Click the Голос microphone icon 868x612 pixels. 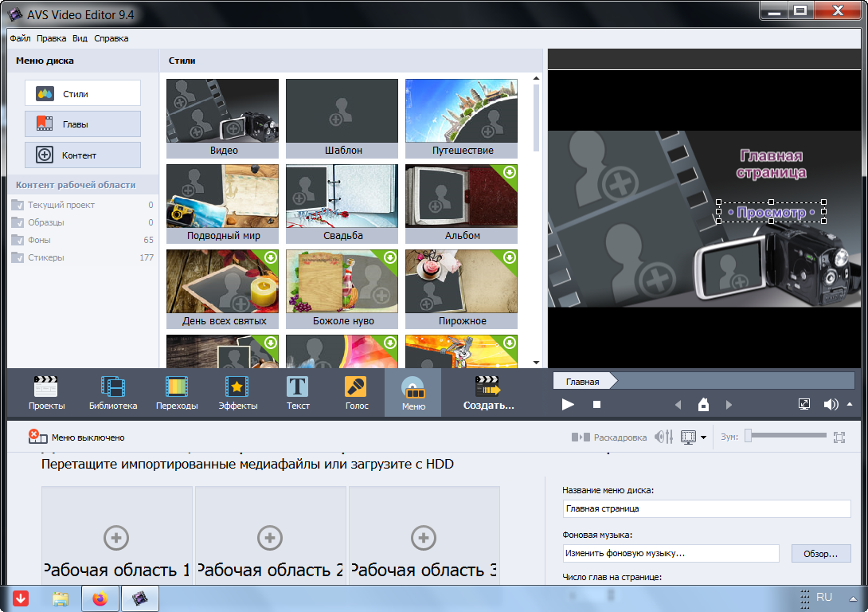(356, 393)
